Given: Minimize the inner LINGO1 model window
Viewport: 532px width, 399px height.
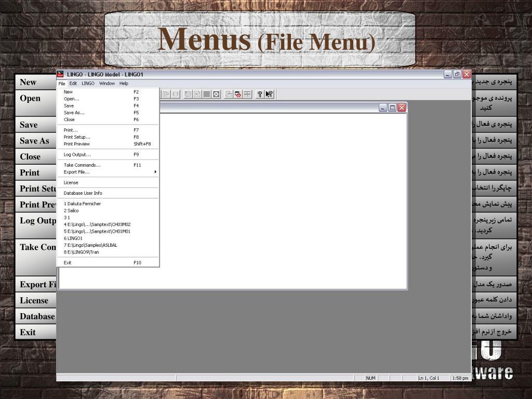Looking at the screenshot, I should [x=383, y=108].
